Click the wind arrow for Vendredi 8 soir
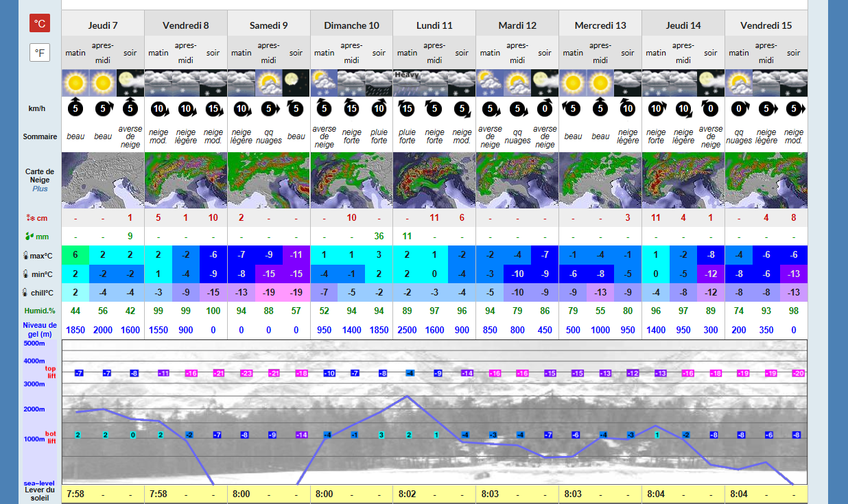 point(213,109)
